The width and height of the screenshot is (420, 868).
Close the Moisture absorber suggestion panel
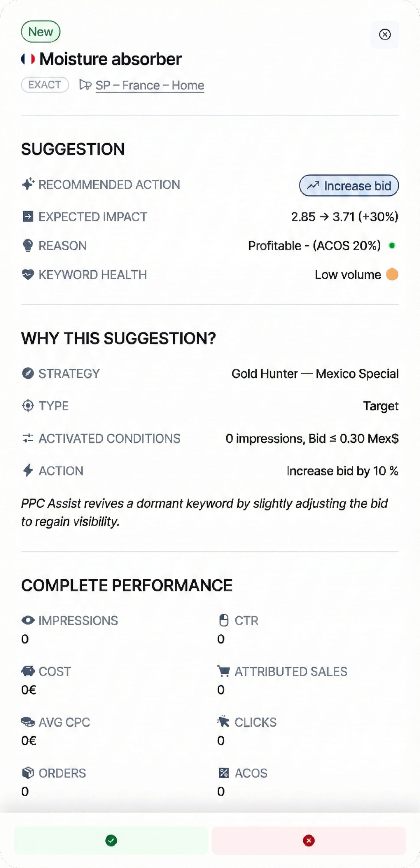[385, 34]
